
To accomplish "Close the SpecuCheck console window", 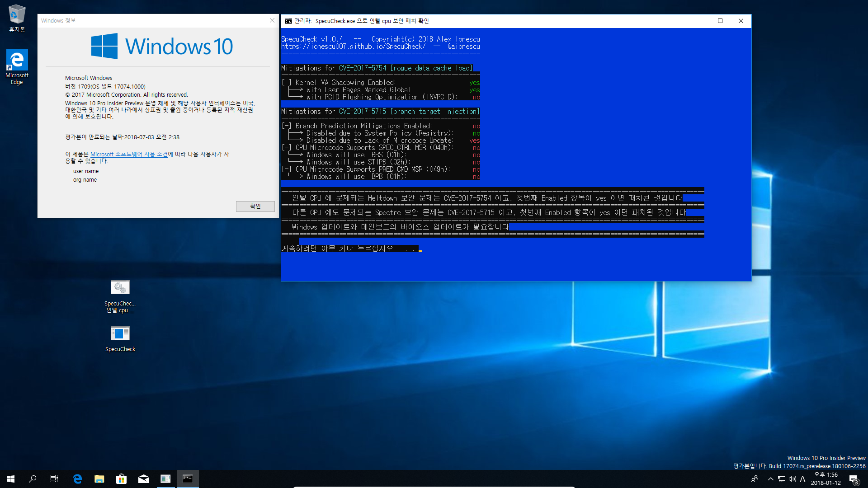I will tap(741, 21).
